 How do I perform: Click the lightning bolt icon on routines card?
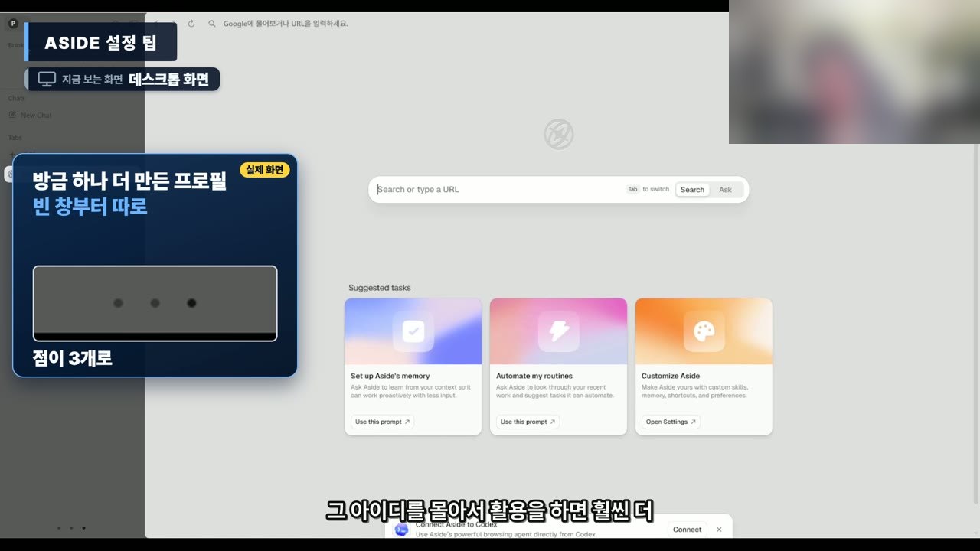tap(559, 331)
